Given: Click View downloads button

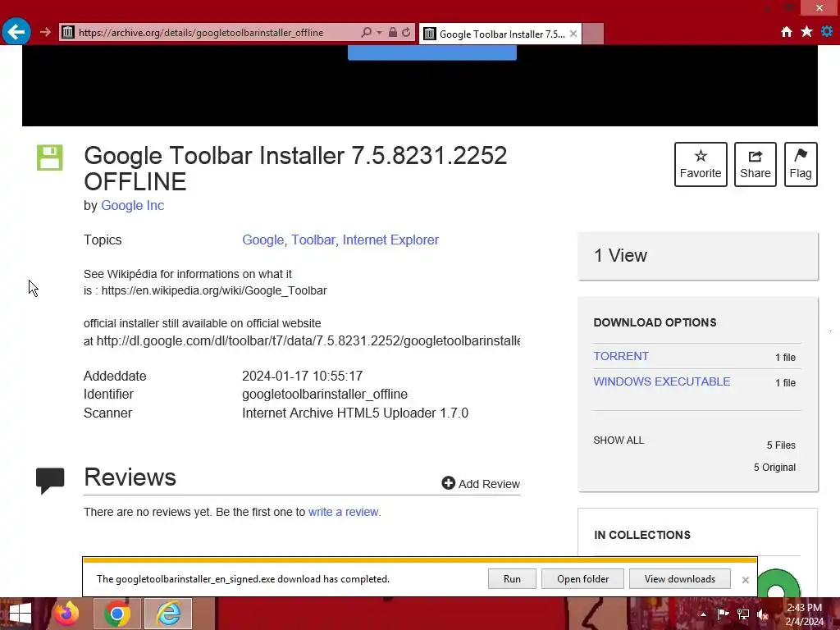Looking at the screenshot, I should coord(680,579).
